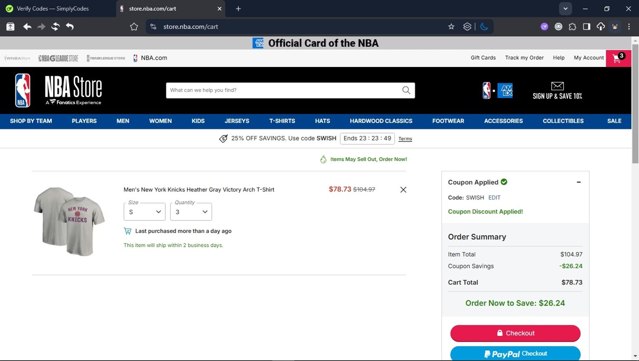Close the store.nba.com/cart tab
Viewport: 639px width, 361px height.
click(x=219, y=9)
